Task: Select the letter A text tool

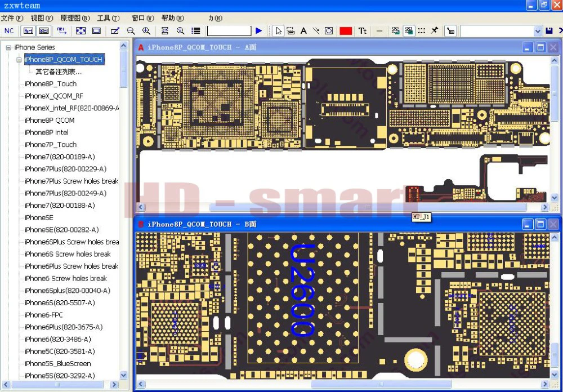Action: [303, 31]
